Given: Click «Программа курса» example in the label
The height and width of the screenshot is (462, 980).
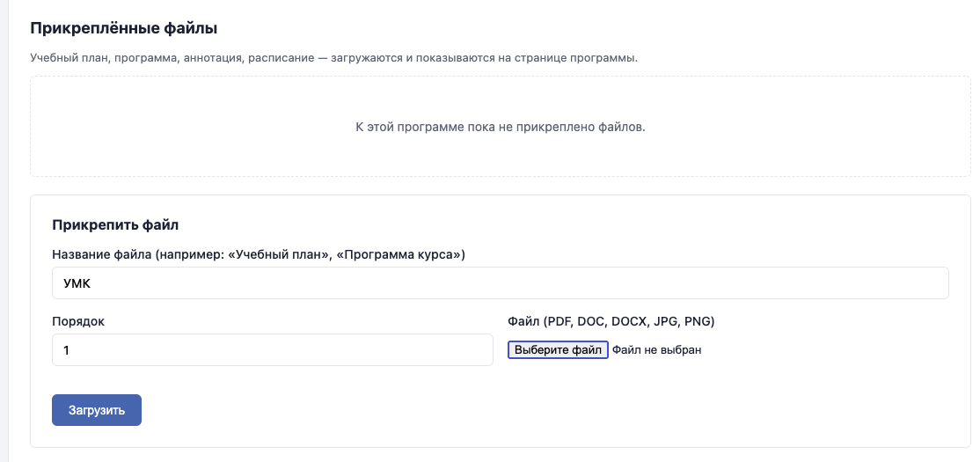Looking at the screenshot, I should pos(399,255).
